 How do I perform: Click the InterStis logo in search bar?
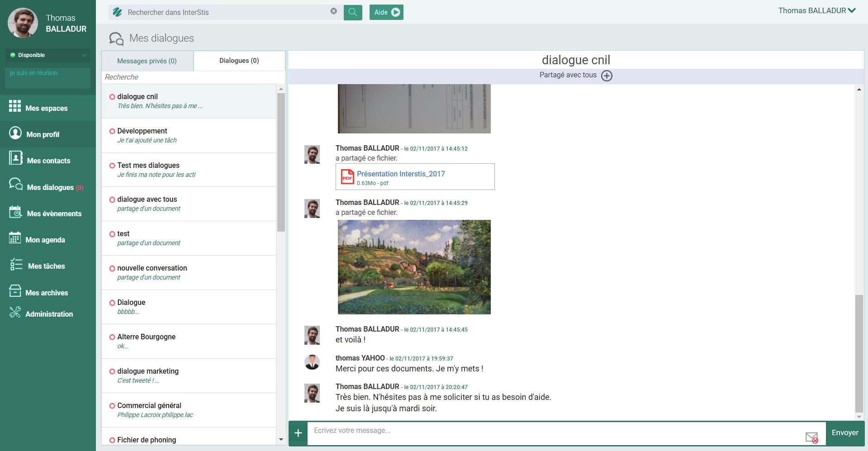point(117,12)
